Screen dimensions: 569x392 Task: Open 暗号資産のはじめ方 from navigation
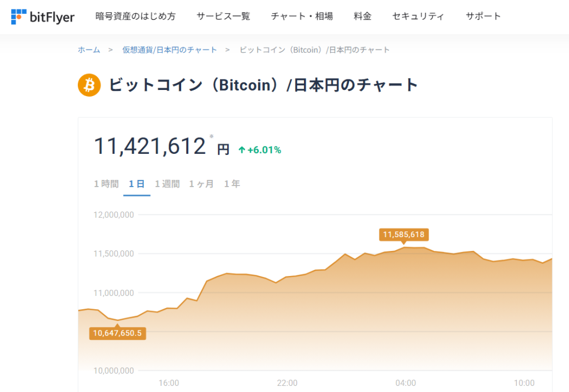point(136,16)
